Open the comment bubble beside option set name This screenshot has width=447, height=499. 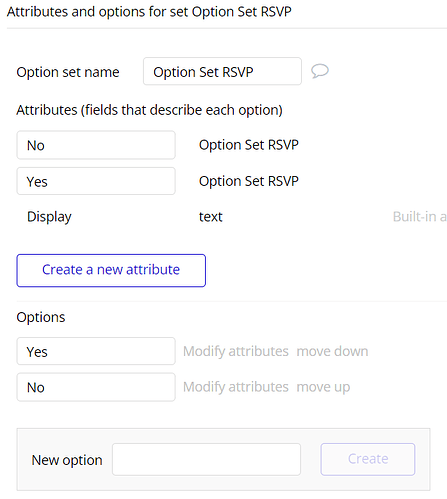click(x=320, y=71)
